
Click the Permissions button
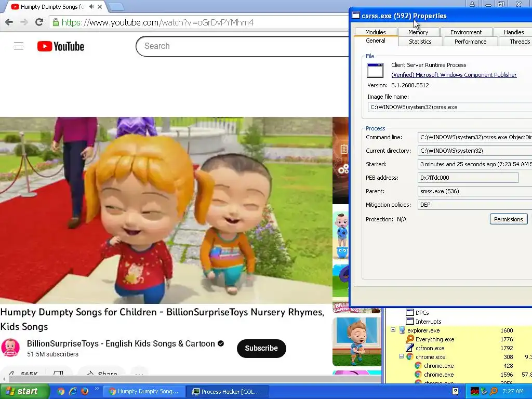[x=508, y=219]
